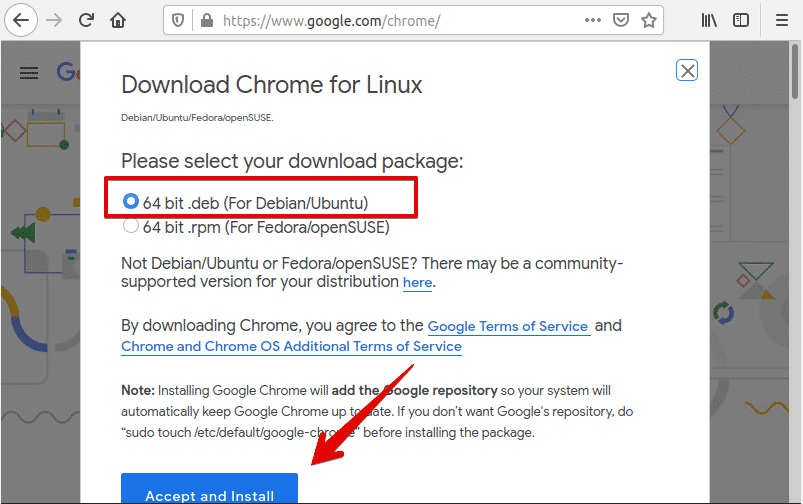Open tracking protection shield info
Screen dimensions: 803x504
179,20
